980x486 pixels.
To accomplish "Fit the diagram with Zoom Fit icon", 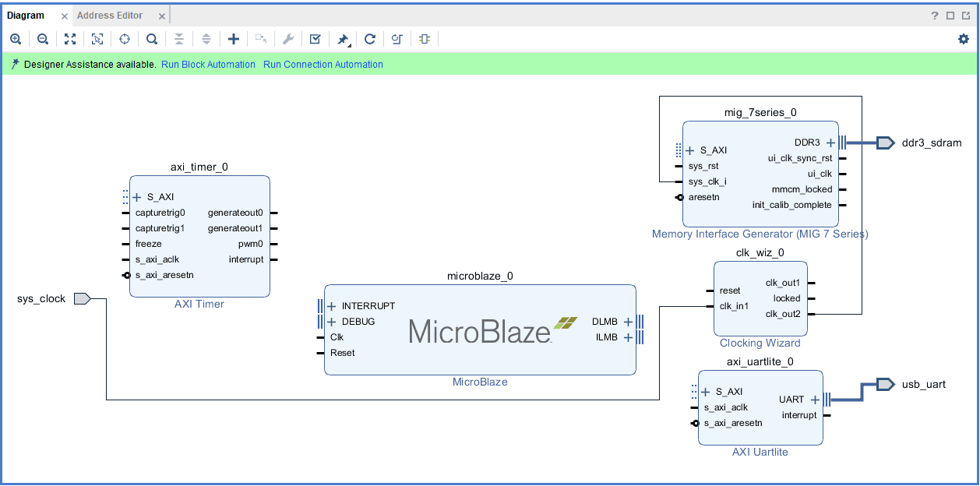I will [70, 39].
